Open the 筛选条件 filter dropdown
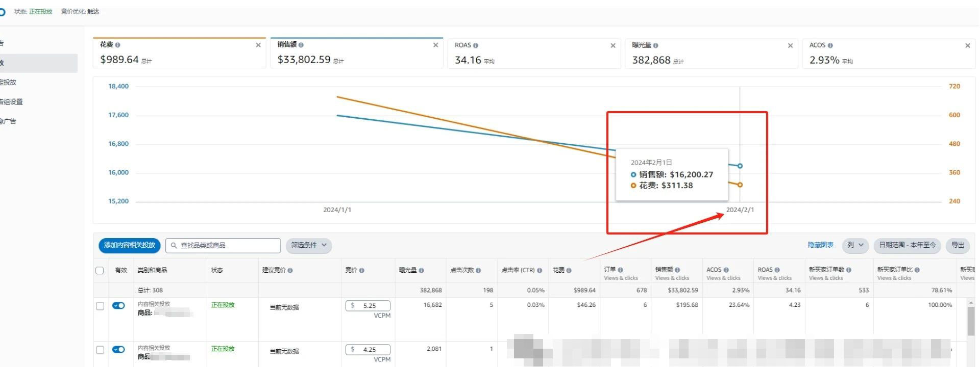The width and height of the screenshot is (980, 391). [309, 245]
